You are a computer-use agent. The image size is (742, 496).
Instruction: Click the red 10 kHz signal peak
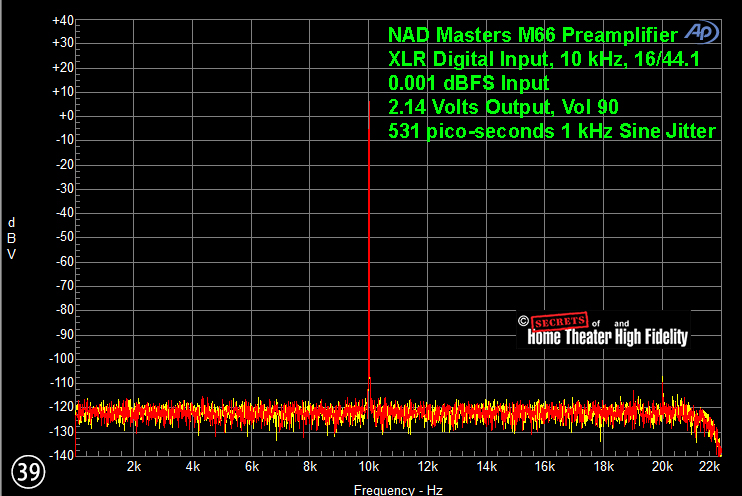coord(369,237)
